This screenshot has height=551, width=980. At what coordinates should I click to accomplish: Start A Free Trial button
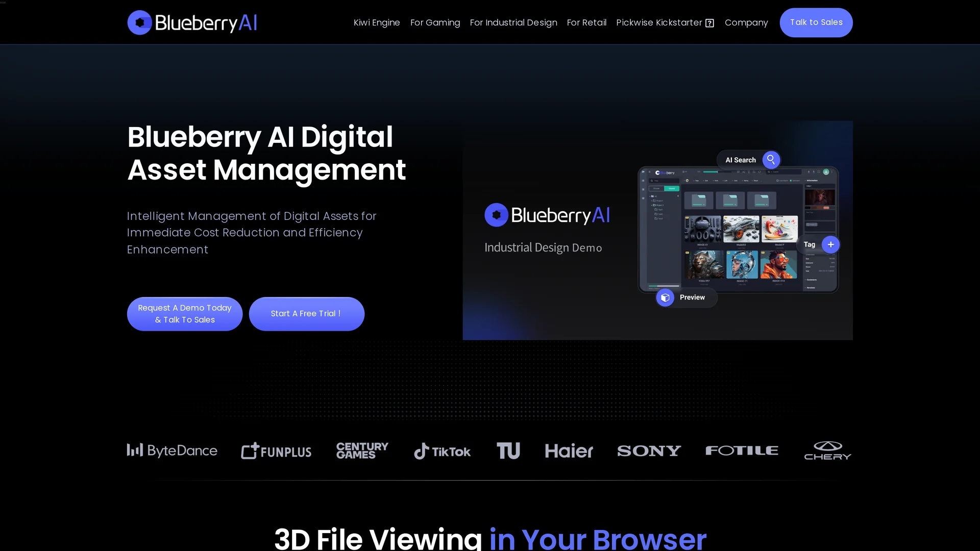307,314
